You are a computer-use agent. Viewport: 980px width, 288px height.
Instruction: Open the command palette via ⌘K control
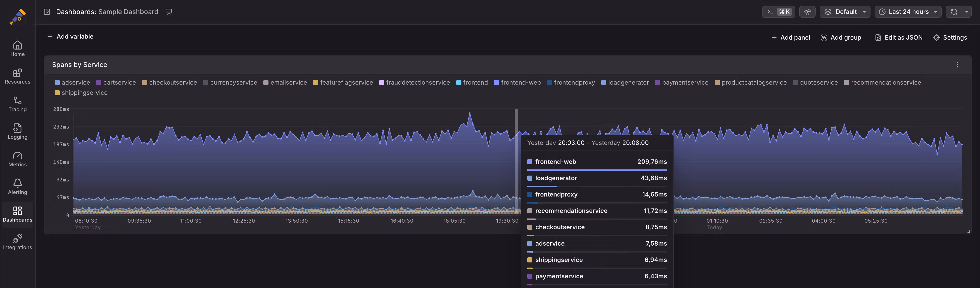tap(778, 11)
